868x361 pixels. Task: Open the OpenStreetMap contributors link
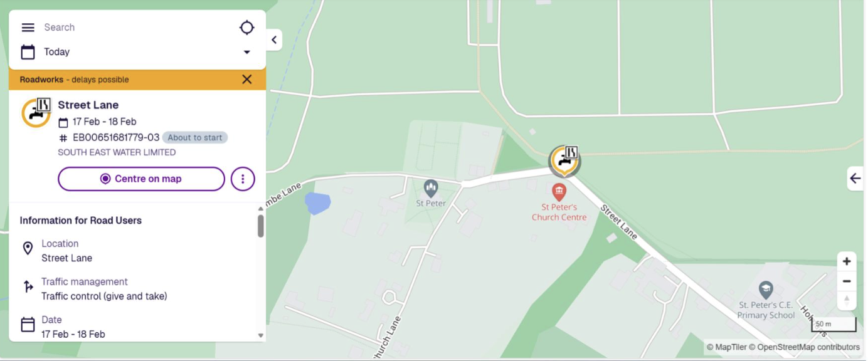pos(808,347)
